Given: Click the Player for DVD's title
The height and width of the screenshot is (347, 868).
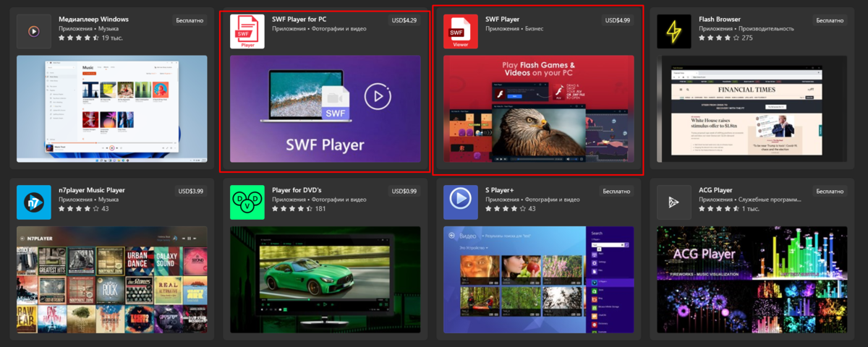Looking at the screenshot, I should 297,189.
